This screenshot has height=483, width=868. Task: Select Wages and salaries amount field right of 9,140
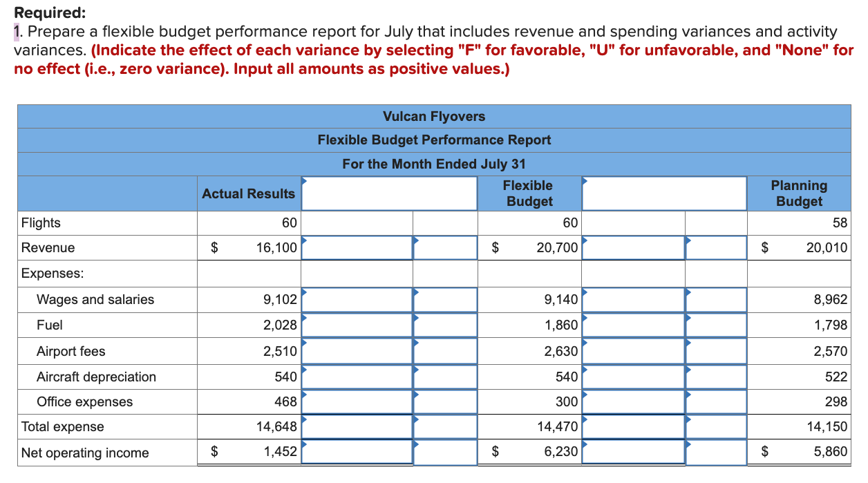pyautogui.click(x=633, y=300)
